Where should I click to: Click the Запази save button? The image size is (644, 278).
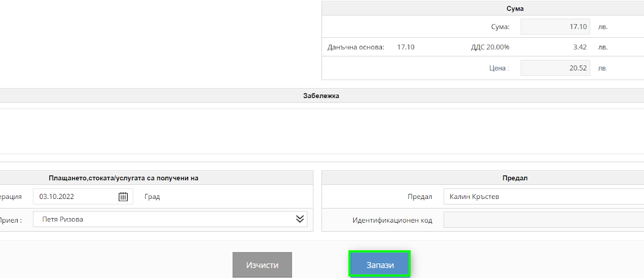[x=380, y=265]
